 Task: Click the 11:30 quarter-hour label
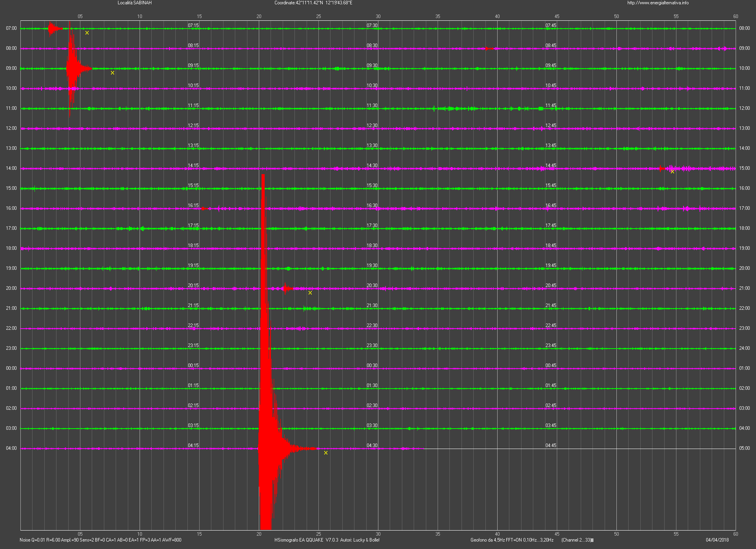click(x=372, y=105)
